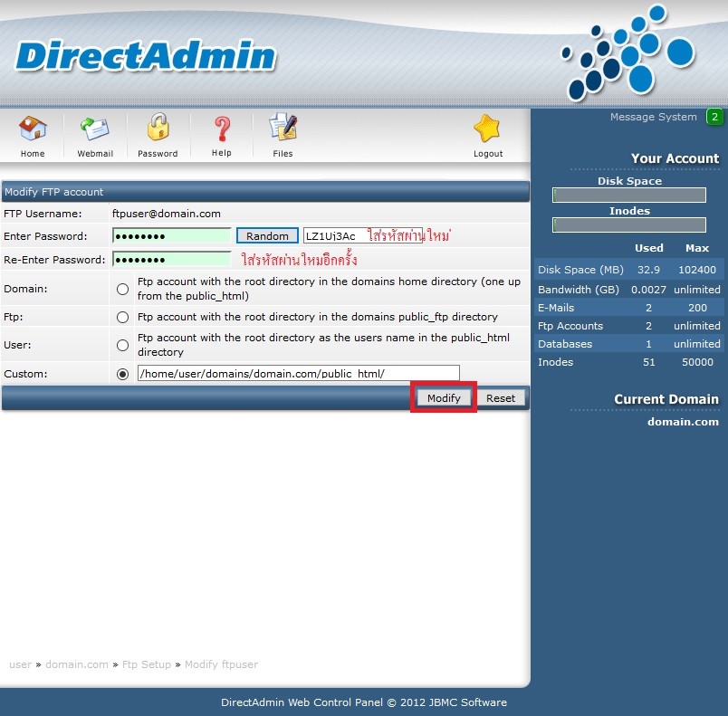728x716 pixels.
Task: Select the Custom path radio button
Action: coord(122,374)
